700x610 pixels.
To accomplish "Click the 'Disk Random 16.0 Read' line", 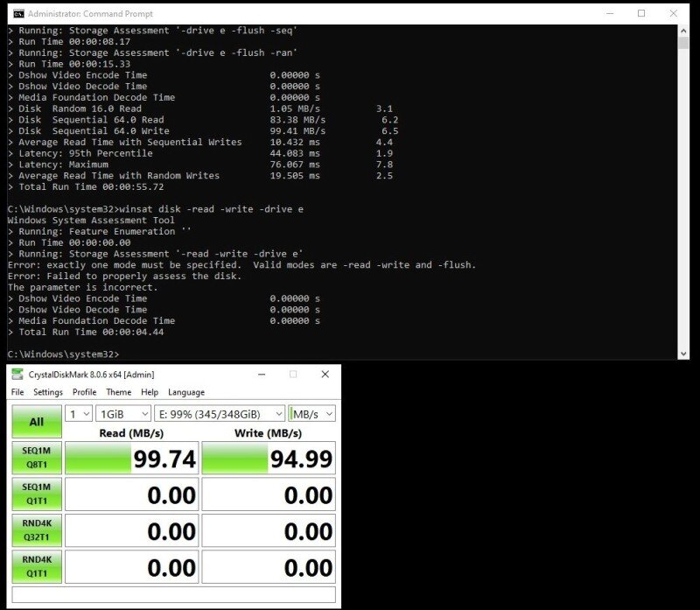I will pyautogui.click(x=200, y=109).
